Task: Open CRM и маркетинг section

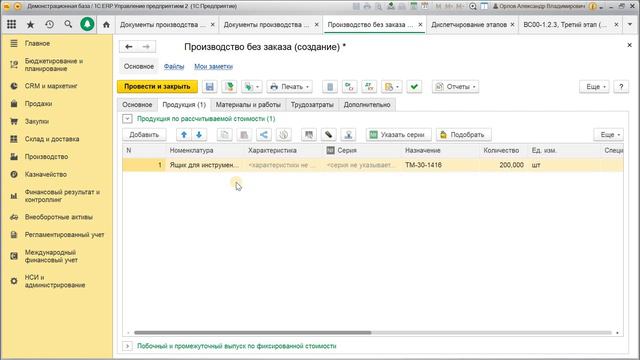Action: (x=51, y=86)
